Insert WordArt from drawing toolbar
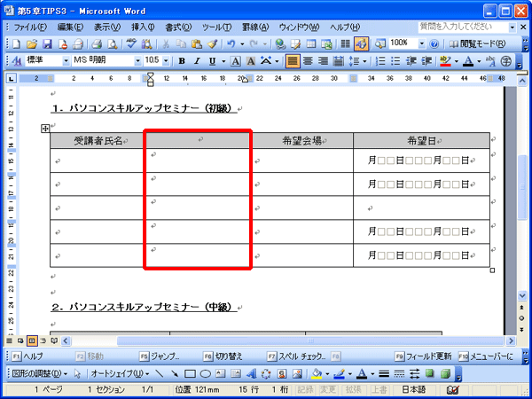The height and width of the screenshot is (399, 532). click(251, 374)
